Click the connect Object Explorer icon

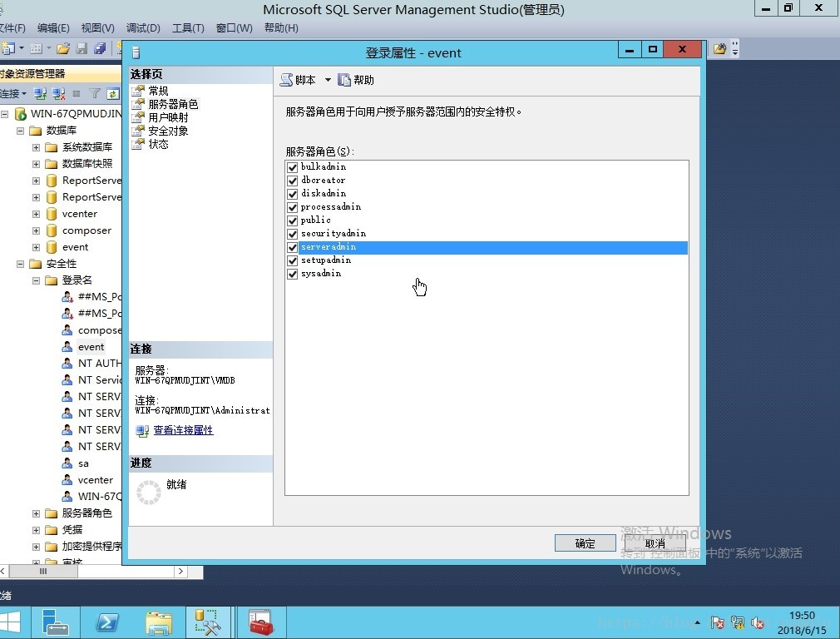click(40, 94)
